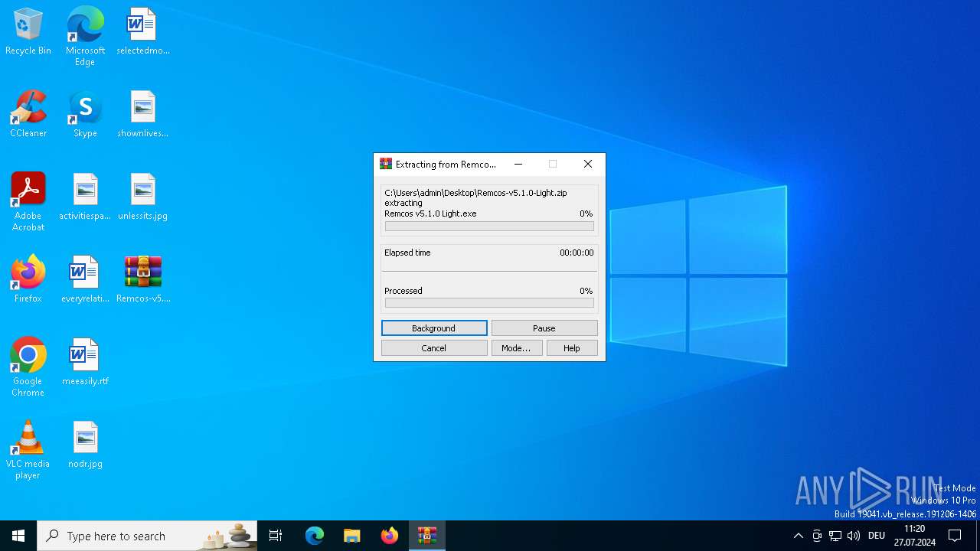
Task: Click the WinRAR icon in dialog title bar
Action: (x=386, y=164)
